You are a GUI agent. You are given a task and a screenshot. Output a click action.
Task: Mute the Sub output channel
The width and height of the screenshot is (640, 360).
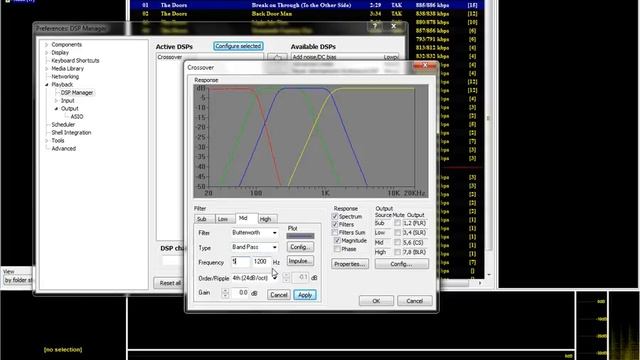coord(398,223)
